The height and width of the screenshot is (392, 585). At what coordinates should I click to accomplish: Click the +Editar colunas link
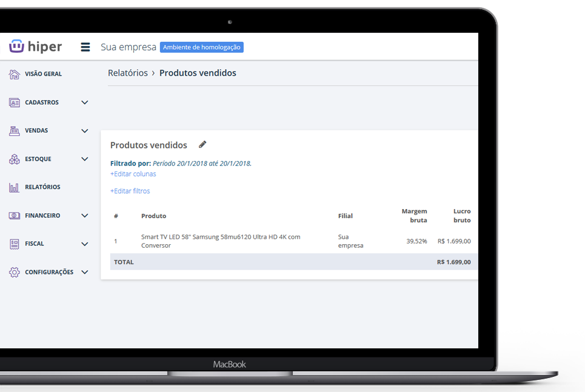133,174
